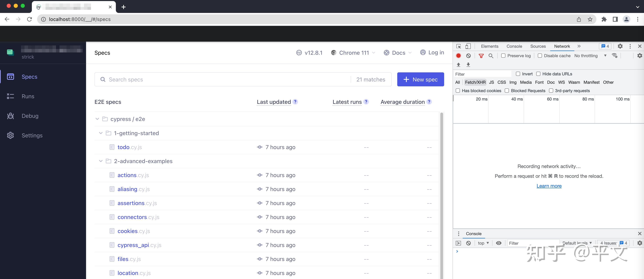Screen dimensions: 644x279
Task: Stop recording with the red record icon
Action: pos(458,56)
